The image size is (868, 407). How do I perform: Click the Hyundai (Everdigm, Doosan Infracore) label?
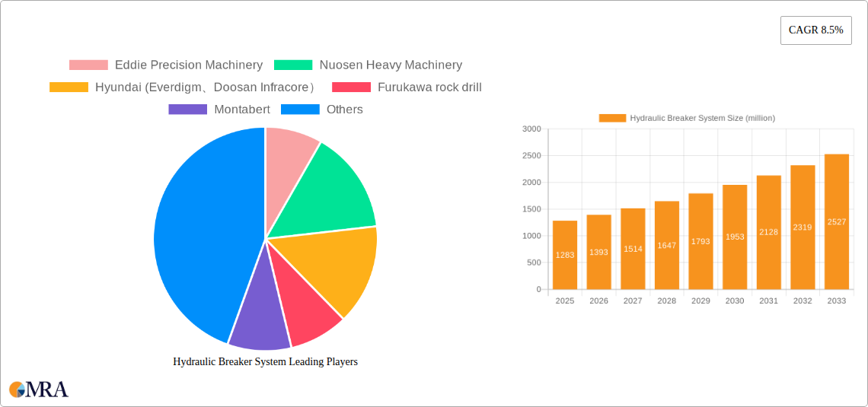tap(206, 87)
